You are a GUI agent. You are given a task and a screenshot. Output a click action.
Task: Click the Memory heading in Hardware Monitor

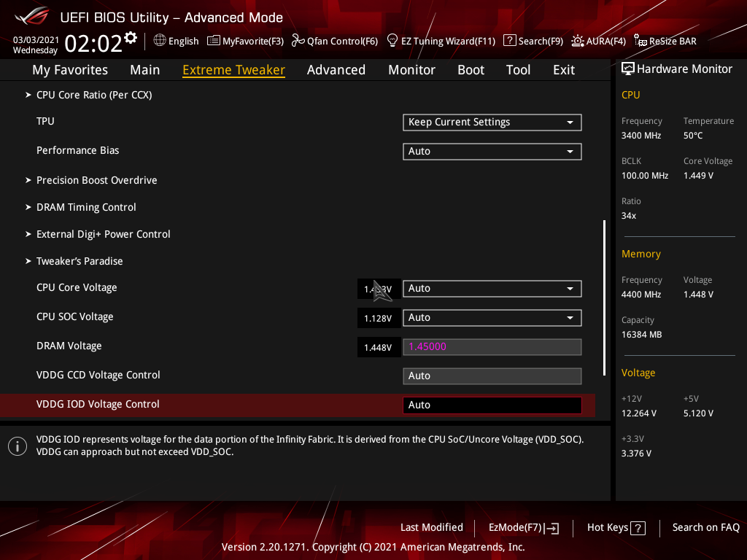point(640,254)
